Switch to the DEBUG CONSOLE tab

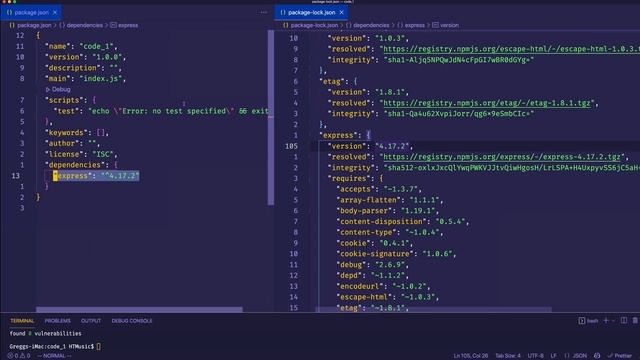[x=132, y=321]
